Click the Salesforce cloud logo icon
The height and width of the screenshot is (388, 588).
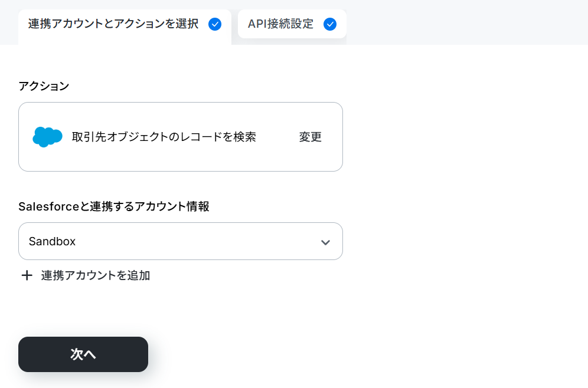click(47, 137)
